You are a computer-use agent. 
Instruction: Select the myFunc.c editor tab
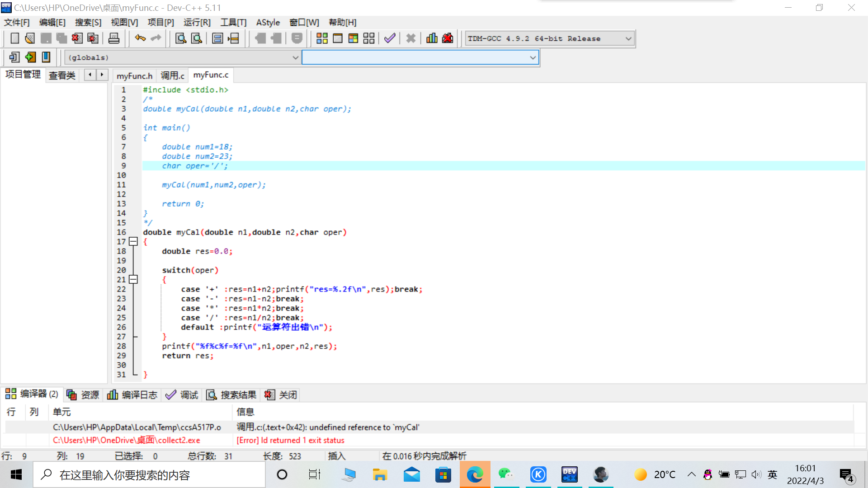click(211, 75)
